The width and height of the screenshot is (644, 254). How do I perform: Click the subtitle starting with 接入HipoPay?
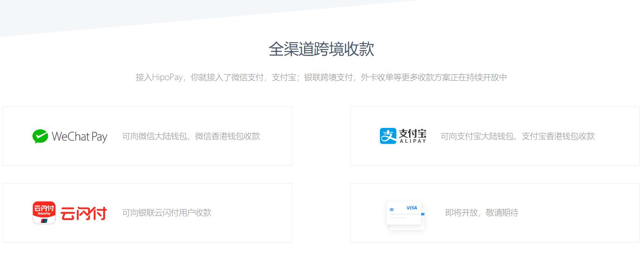pos(322,77)
